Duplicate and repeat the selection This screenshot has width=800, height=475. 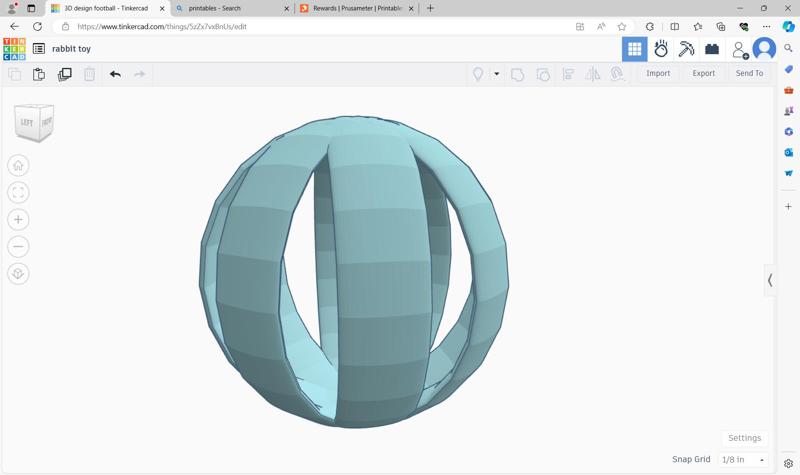[65, 74]
